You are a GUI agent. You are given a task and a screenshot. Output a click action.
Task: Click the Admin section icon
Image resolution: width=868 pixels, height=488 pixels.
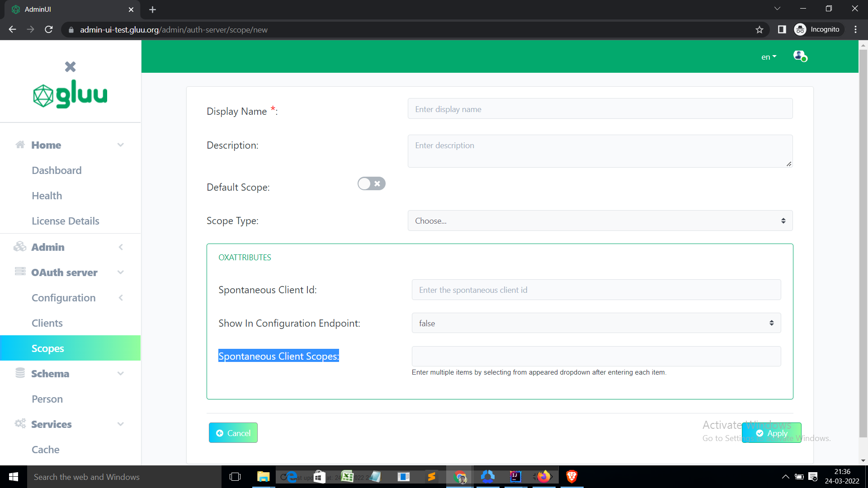20,247
